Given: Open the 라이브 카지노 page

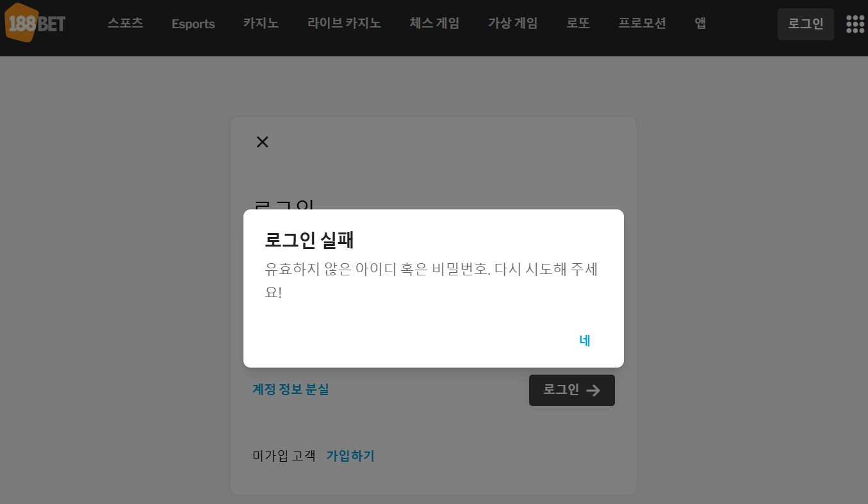Looking at the screenshot, I should 344,24.
